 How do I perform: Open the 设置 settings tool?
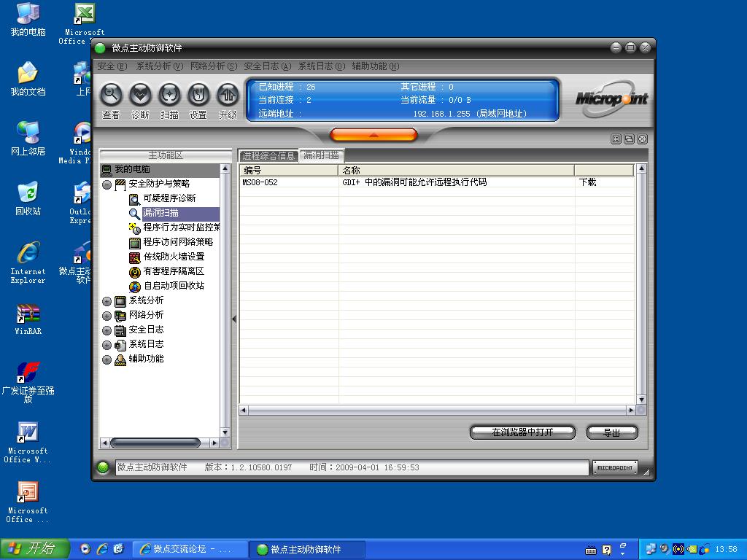[198, 96]
